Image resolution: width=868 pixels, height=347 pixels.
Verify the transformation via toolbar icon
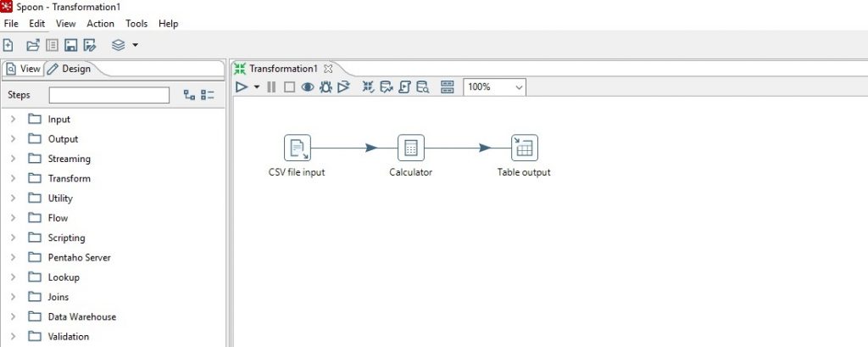(x=368, y=87)
